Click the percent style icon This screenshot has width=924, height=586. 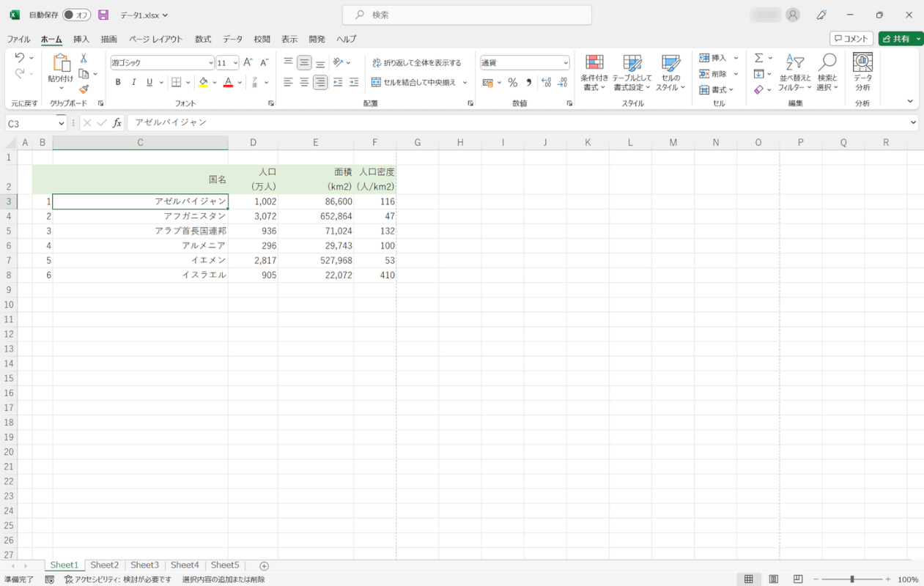click(x=513, y=83)
